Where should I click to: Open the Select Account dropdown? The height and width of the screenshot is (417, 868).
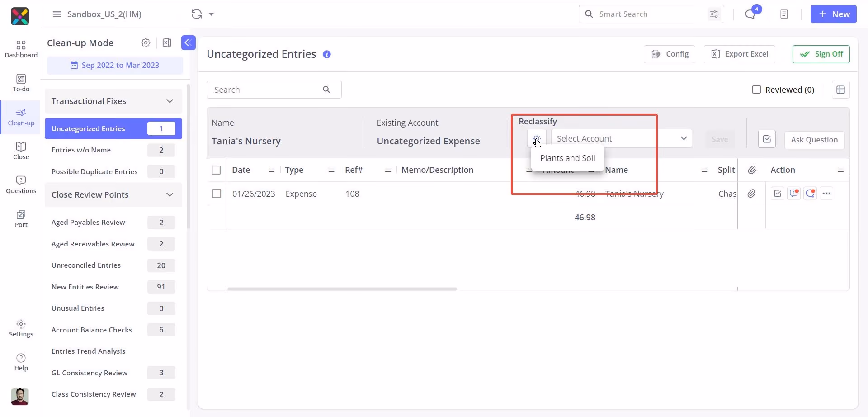[x=621, y=138]
